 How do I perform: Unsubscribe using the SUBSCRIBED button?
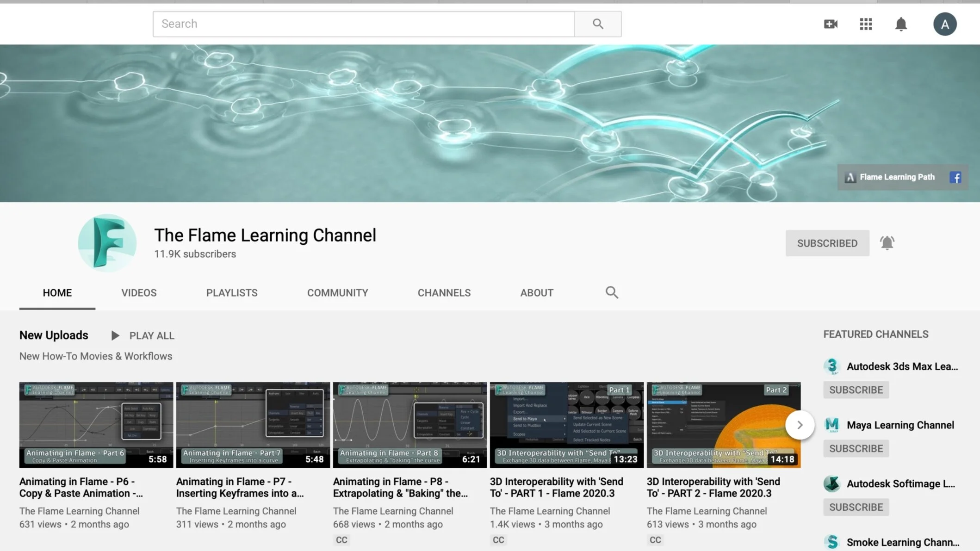click(x=827, y=243)
